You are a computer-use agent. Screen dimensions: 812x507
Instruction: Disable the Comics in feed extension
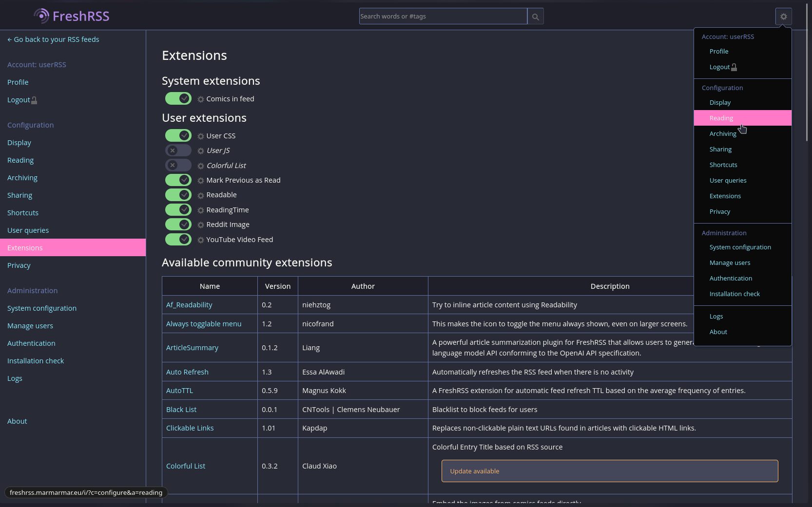pos(178,98)
